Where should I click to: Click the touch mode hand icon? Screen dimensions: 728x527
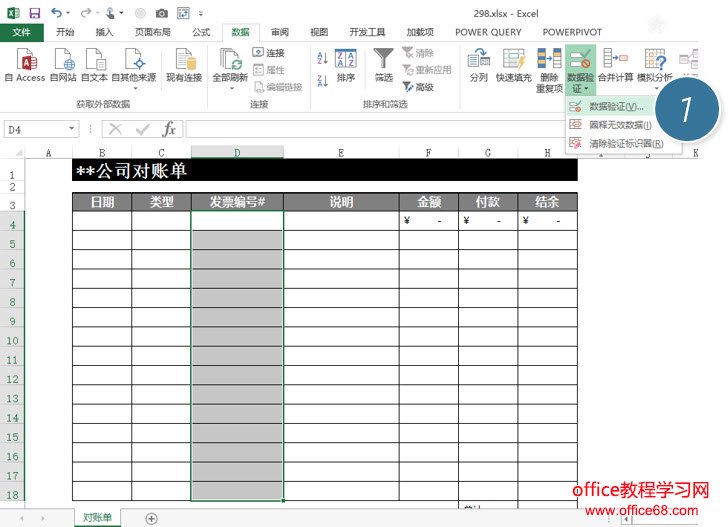click(110, 13)
